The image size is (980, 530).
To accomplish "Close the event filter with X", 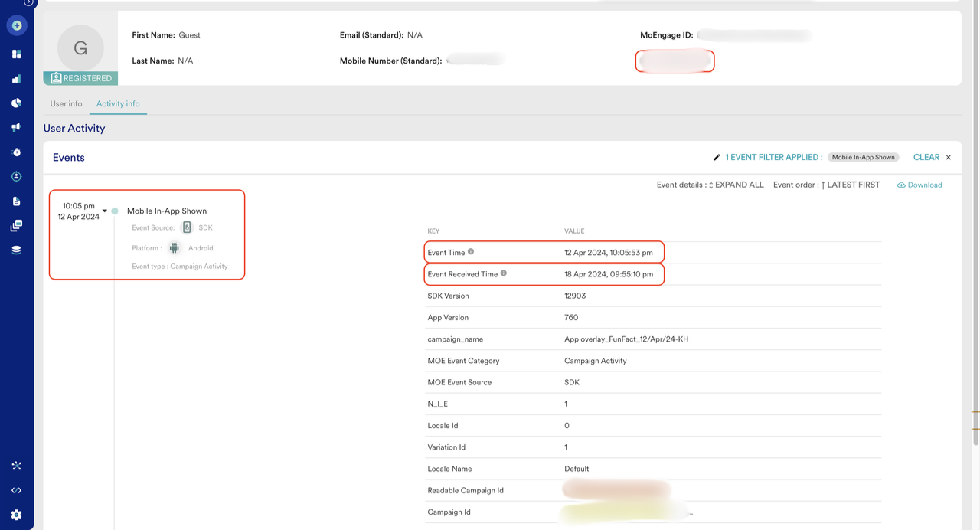I will pos(949,158).
